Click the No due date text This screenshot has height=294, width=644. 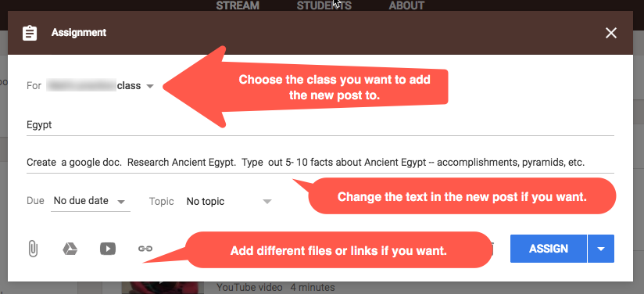[x=81, y=201]
